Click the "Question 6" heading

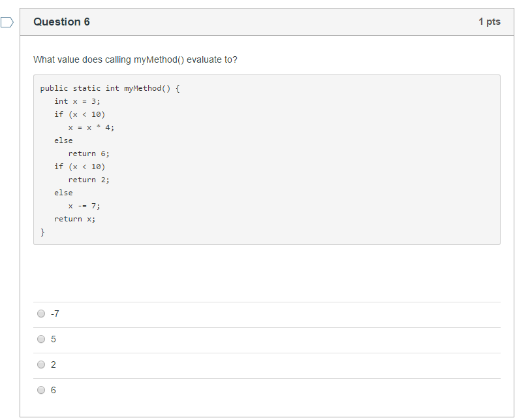pos(61,22)
